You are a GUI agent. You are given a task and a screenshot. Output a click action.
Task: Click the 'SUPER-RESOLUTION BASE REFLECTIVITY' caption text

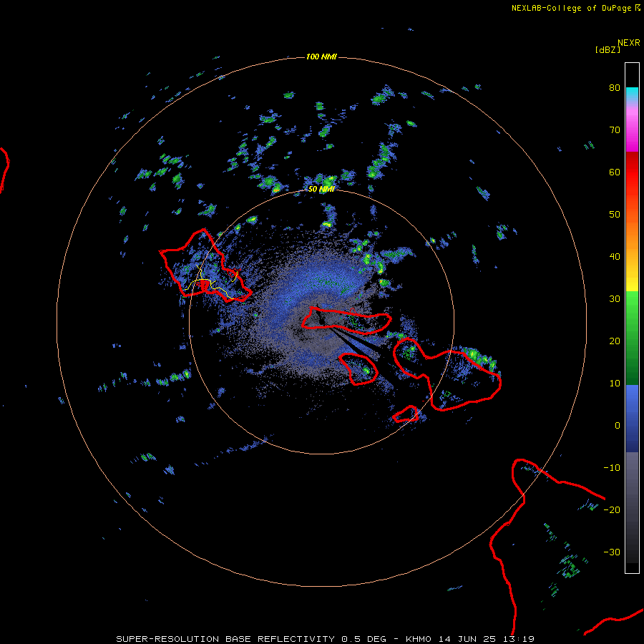click(x=225, y=639)
